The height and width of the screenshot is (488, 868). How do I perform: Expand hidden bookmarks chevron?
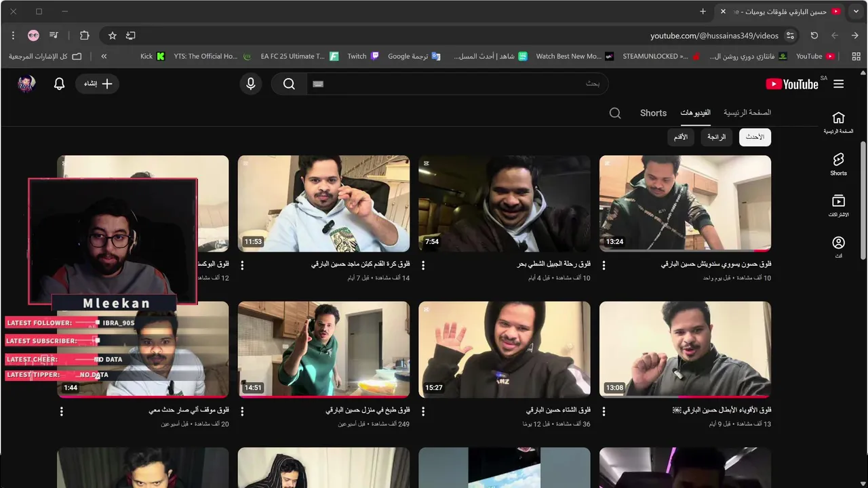point(104,56)
